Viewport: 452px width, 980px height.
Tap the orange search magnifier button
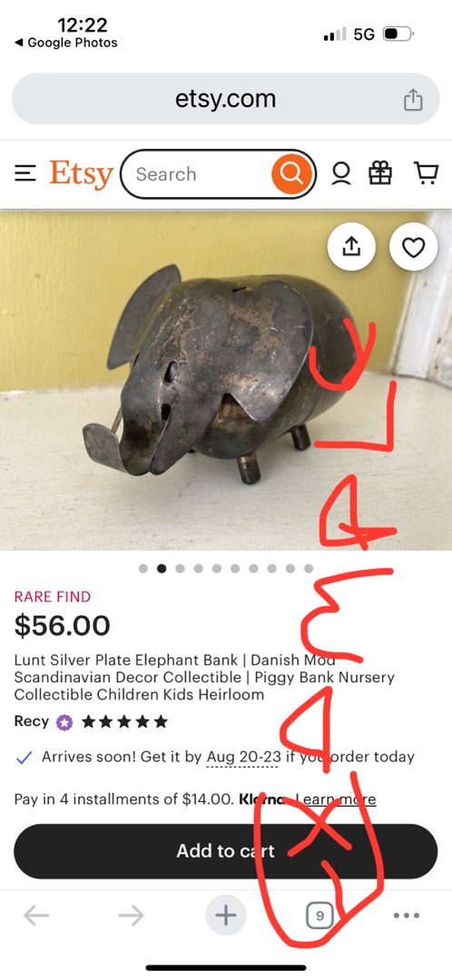[x=291, y=173]
